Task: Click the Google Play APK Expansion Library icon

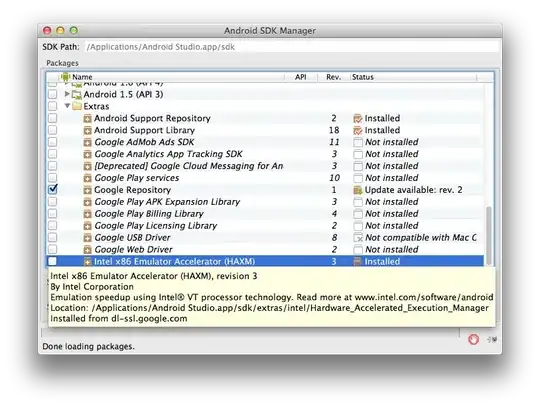Action: tap(87, 202)
